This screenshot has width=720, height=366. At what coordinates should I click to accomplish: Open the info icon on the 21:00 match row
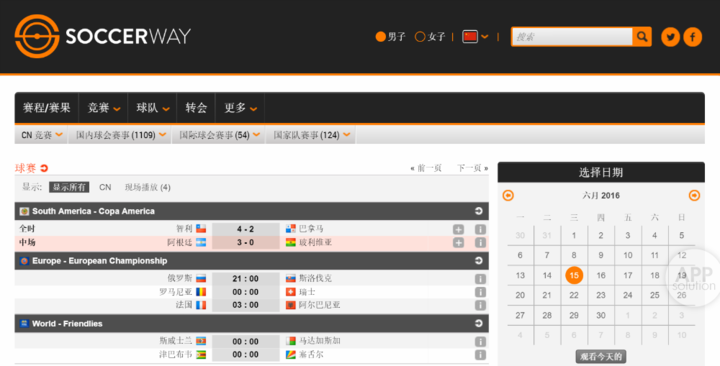pos(480,279)
